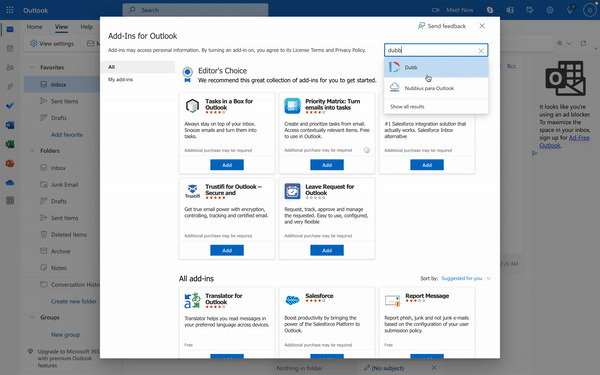Add Priority Matrix add-in

[327, 165]
